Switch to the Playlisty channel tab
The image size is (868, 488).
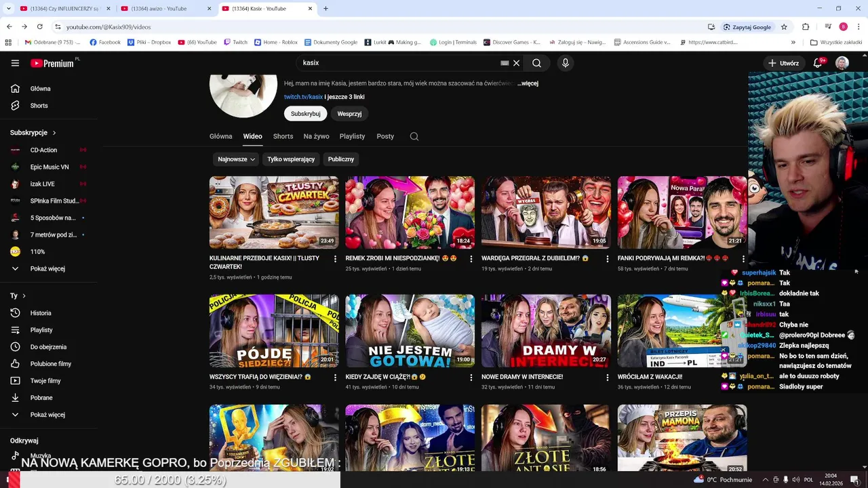(x=352, y=136)
